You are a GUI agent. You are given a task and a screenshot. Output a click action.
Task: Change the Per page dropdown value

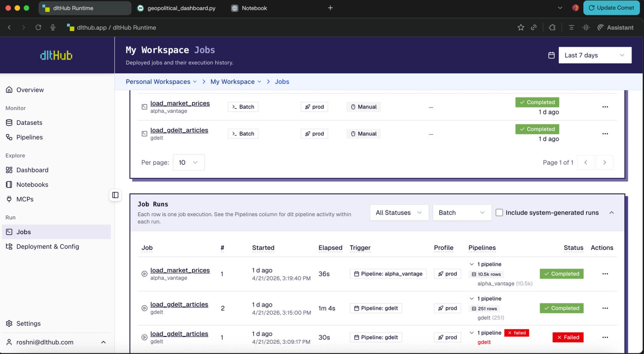pos(188,163)
